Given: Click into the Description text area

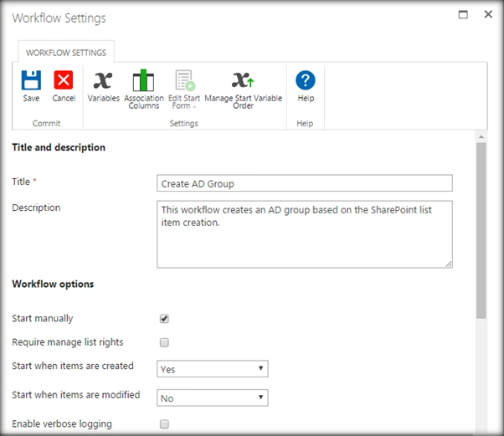Looking at the screenshot, I should (305, 234).
